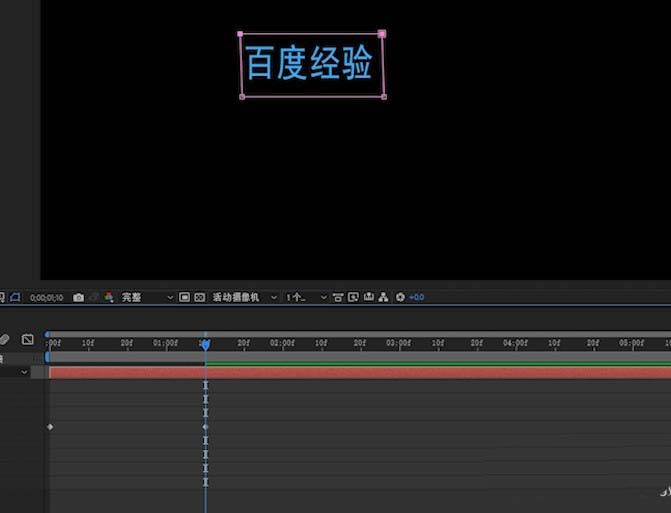Toggle the region of interest icon

pos(184,297)
